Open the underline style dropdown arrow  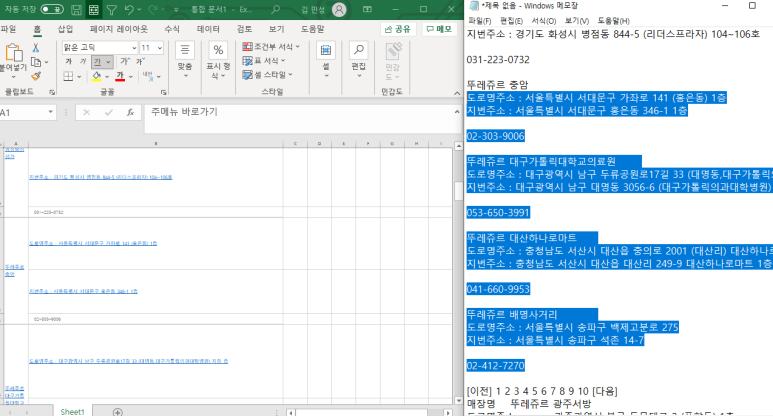[x=108, y=62]
